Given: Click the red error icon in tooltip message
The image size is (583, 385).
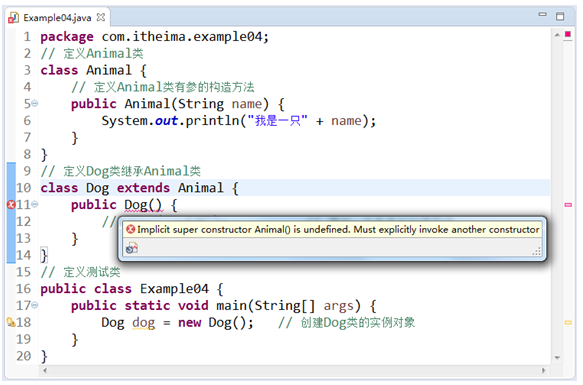Looking at the screenshot, I should (130, 229).
